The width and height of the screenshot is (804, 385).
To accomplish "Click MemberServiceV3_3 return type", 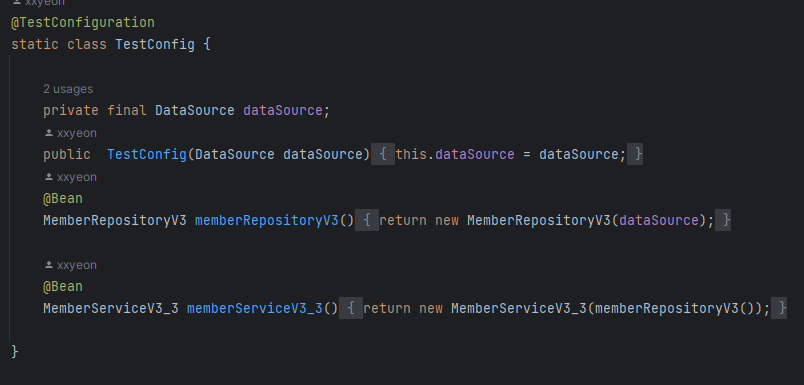I will 111,309.
